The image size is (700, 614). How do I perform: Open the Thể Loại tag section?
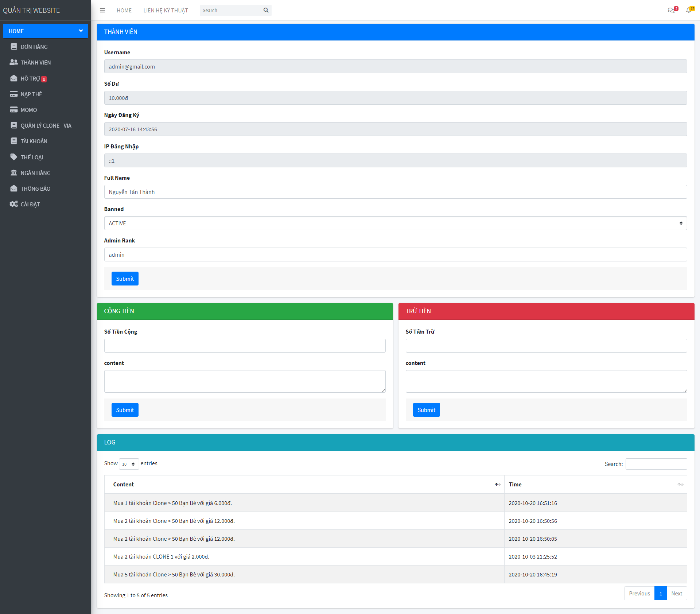click(x=32, y=157)
